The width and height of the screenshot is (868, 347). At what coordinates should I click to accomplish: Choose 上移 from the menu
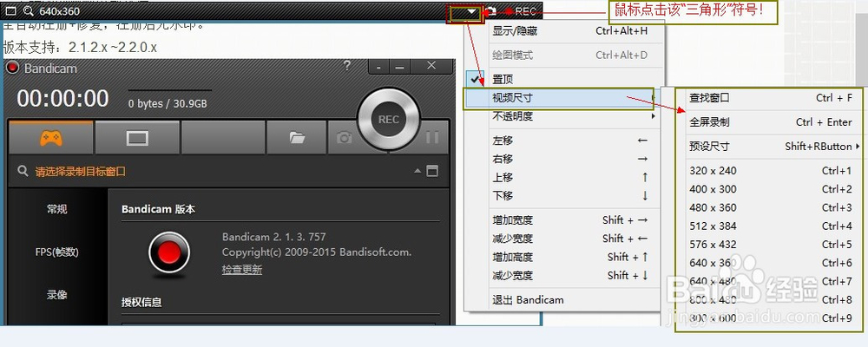(563, 177)
